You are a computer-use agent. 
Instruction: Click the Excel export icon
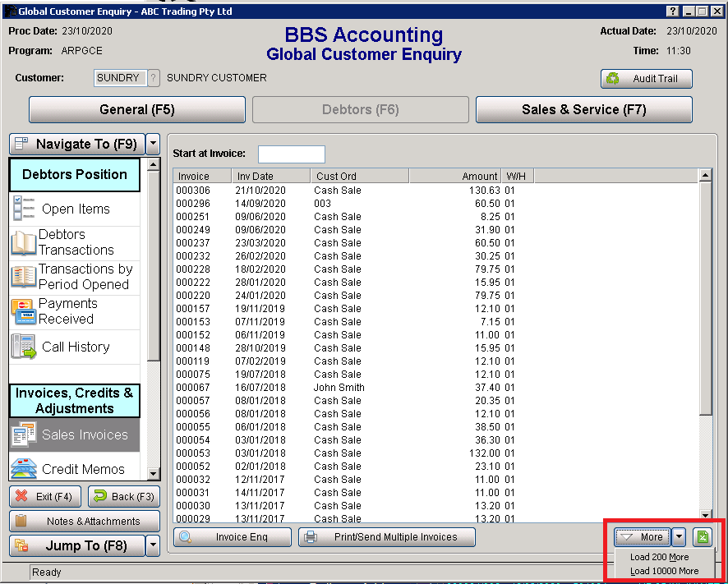pos(702,537)
